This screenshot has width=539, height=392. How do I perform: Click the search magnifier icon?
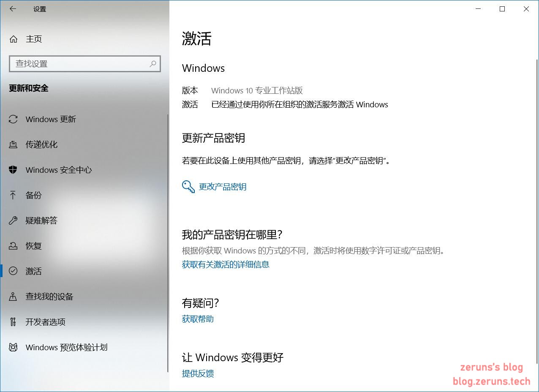pyautogui.click(x=153, y=64)
